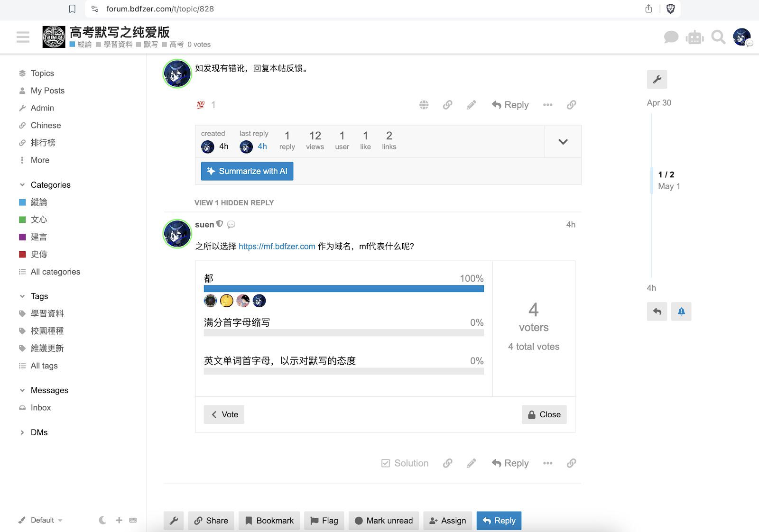The image size is (759, 532).
Task: Expand the topic stats map chevron
Action: (x=563, y=142)
